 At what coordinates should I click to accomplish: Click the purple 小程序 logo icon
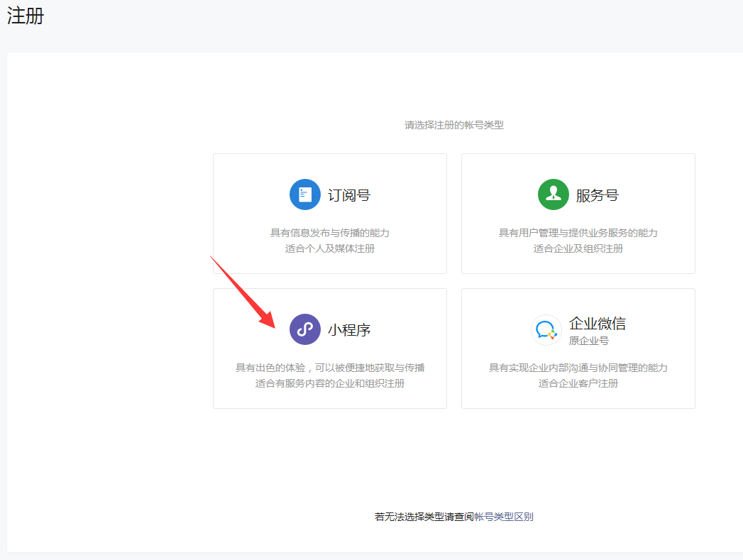tap(305, 329)
